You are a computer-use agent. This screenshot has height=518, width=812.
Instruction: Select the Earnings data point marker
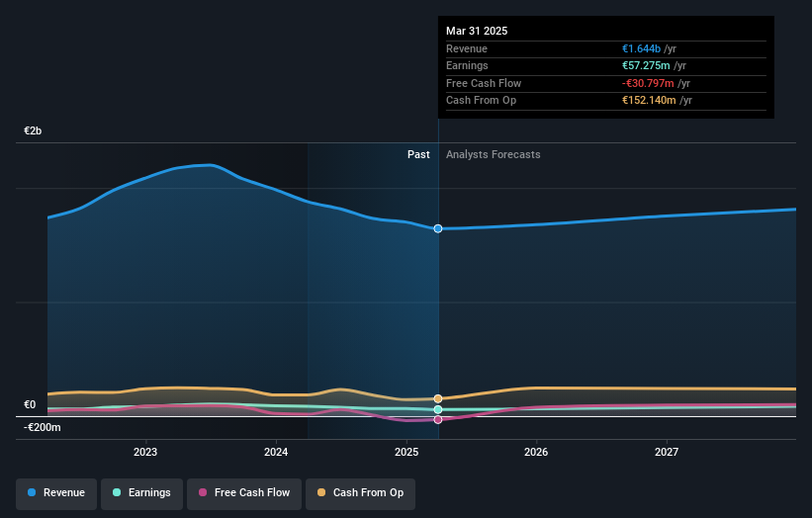tap(438, 409)
